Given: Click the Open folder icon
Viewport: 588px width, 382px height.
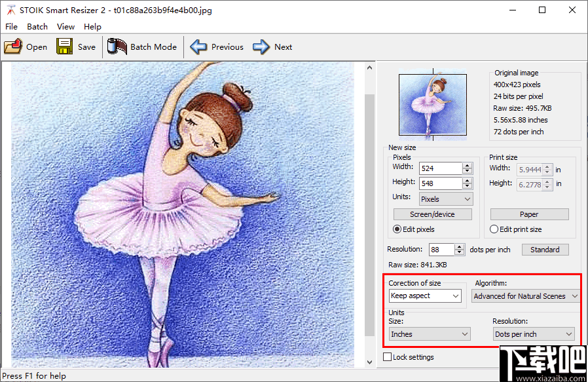Looking at the screenshot, I should [13, 47].
